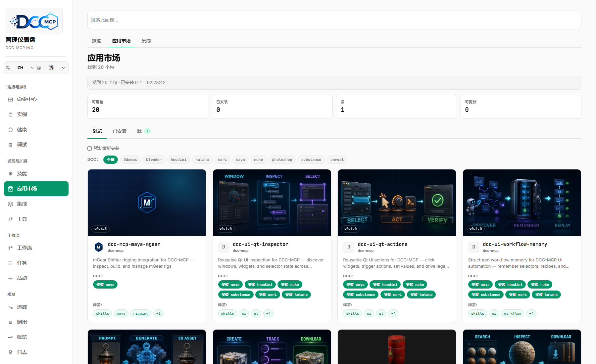Click the DCC MCP logo
Screen dimensions: 596x364
coord(34,21)
